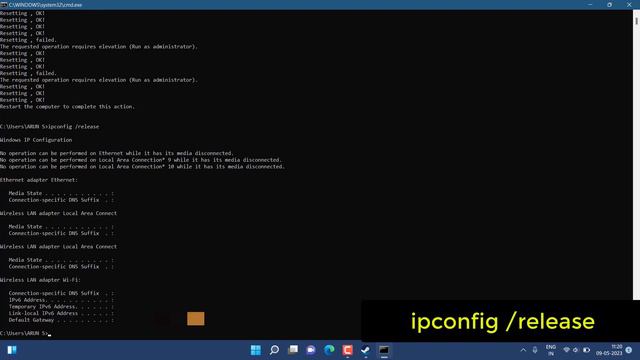The width and height of the screenshot is (640, 360).
Task: Click the last command prompt input line
Action: pos(25,333)
